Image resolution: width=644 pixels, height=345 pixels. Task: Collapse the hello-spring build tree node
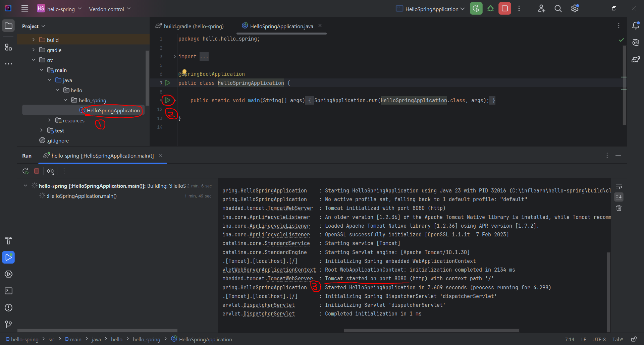point(25,185)
